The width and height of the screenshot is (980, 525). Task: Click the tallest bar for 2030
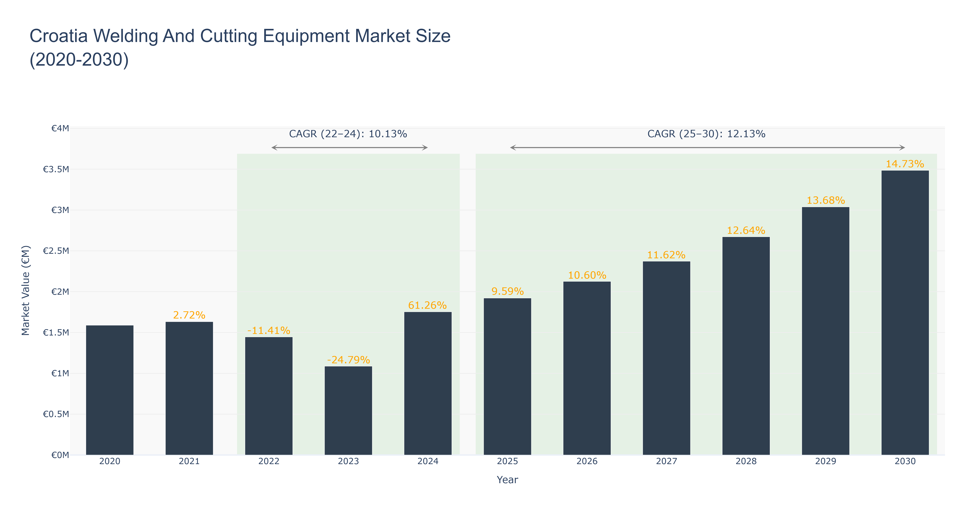905,313
